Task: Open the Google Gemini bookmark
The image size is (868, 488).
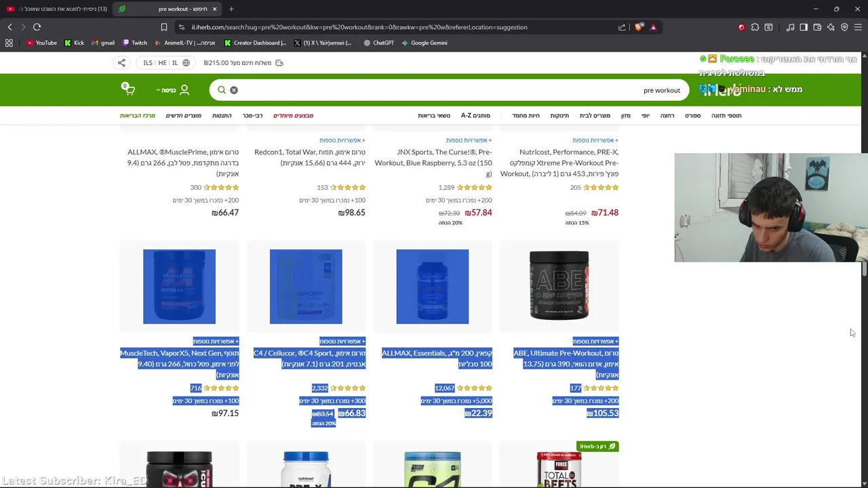Action: [424, 43]
